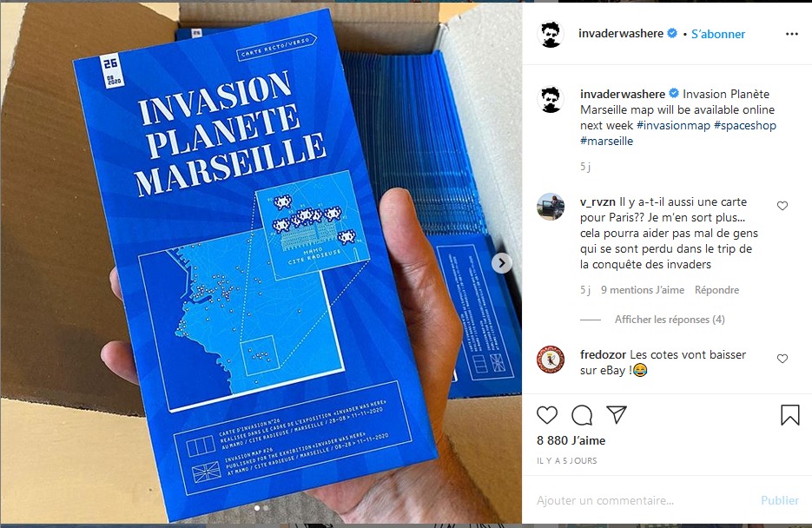Open the three-dot more options menu

pos(792,34)
